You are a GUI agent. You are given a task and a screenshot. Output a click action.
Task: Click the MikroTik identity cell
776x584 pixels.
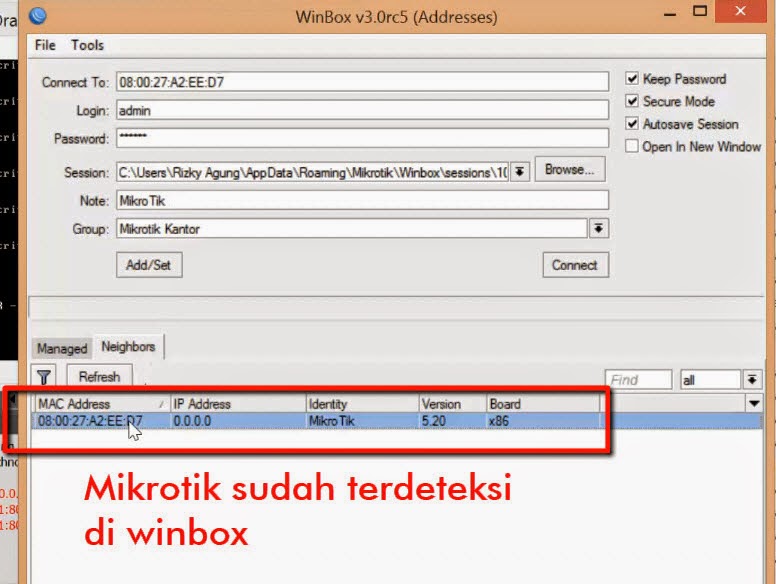coord(332,421)
